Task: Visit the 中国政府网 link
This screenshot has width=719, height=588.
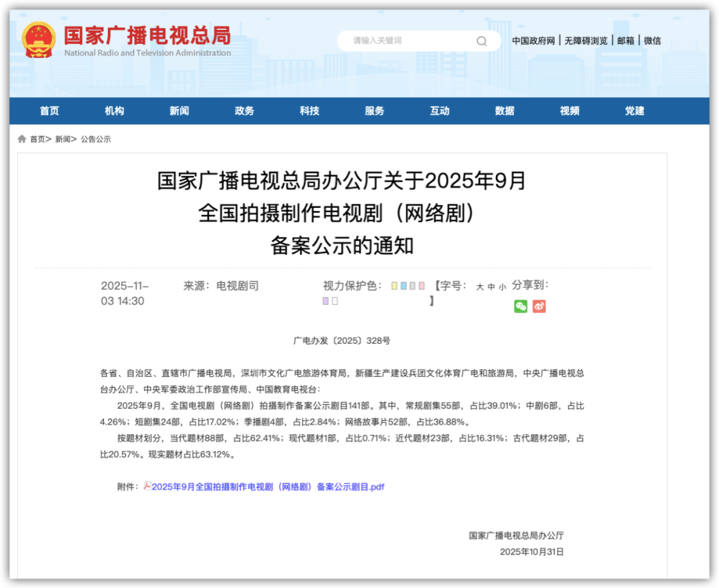Action: (x=533, y=41)
